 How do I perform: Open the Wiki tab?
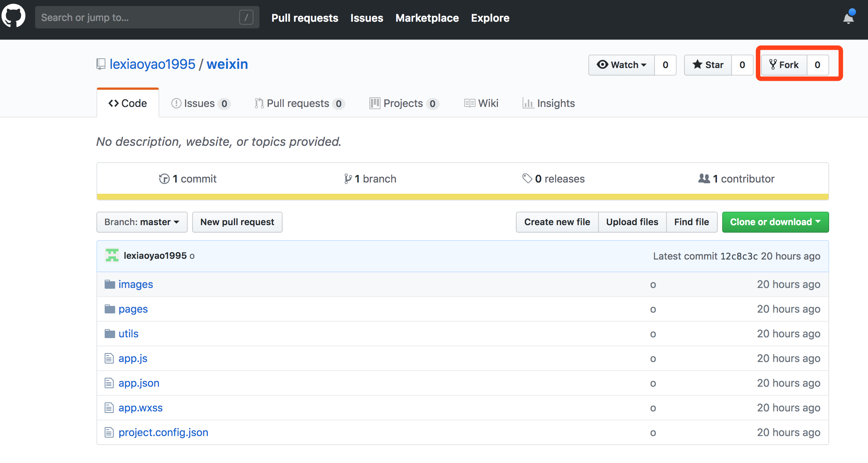[481, 103]
